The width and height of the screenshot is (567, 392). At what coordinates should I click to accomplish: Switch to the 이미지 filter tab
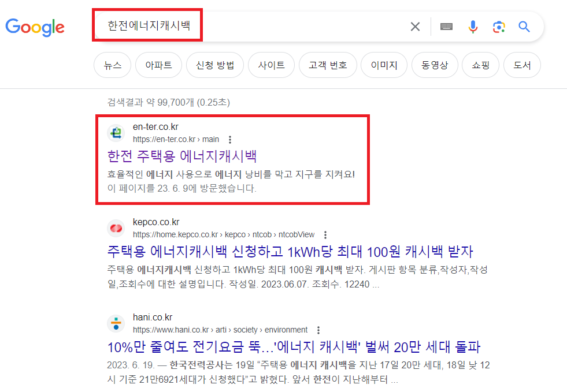pyautogui.click(x=384, y=65)
